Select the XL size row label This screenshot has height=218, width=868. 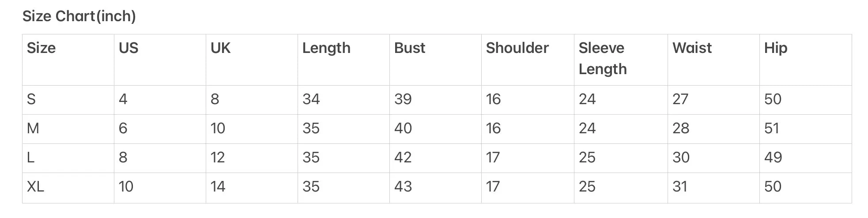35,187
